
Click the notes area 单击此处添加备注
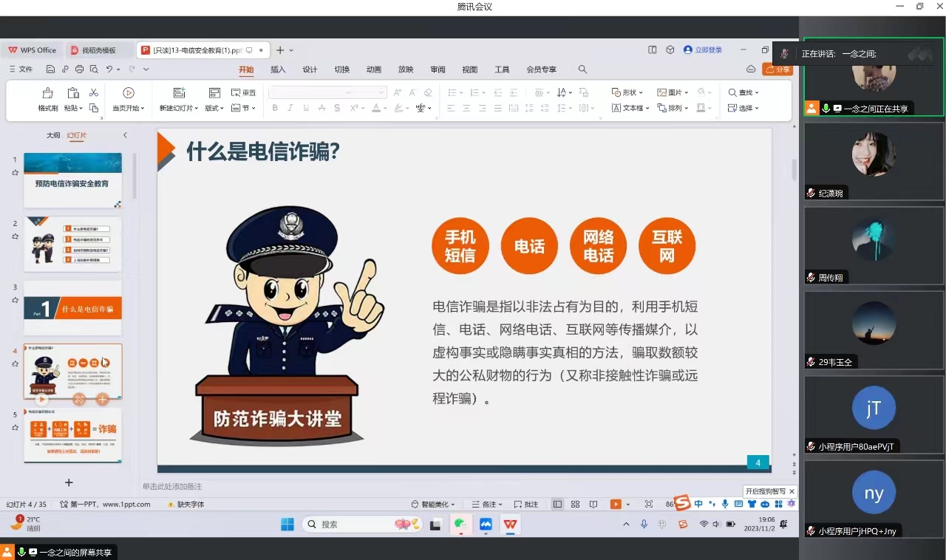coord(172,487)
